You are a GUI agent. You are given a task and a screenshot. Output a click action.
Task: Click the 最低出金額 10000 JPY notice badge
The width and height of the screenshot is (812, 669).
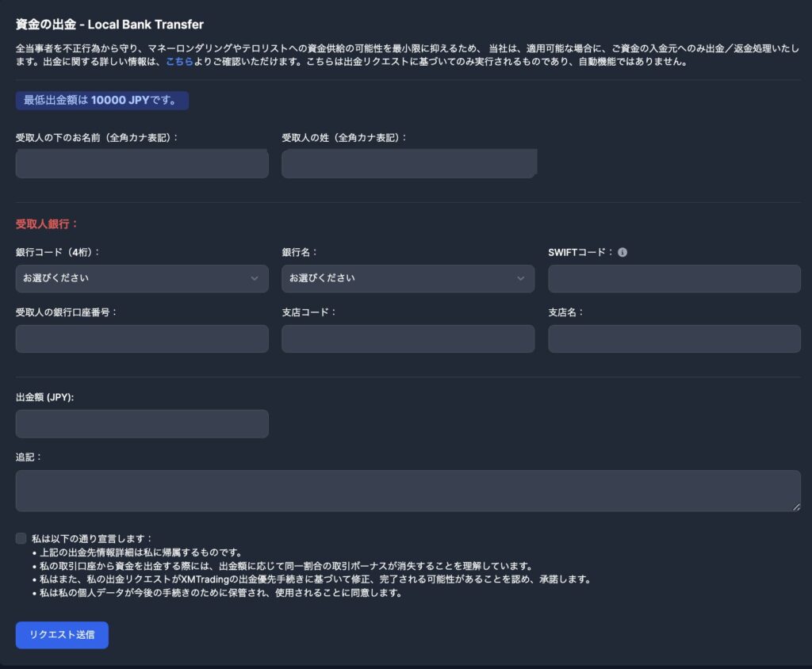(x=102, y=101)
